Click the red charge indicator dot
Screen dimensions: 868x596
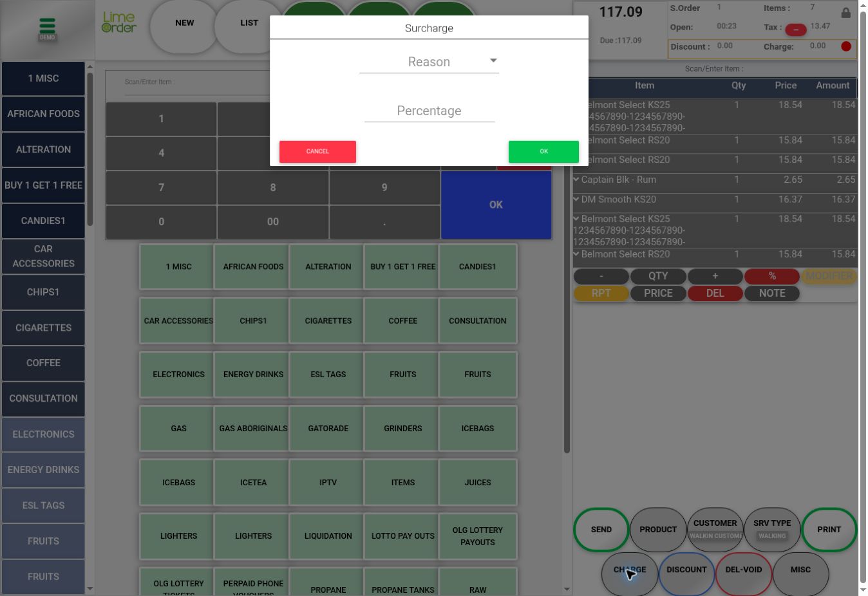(846, 46)
